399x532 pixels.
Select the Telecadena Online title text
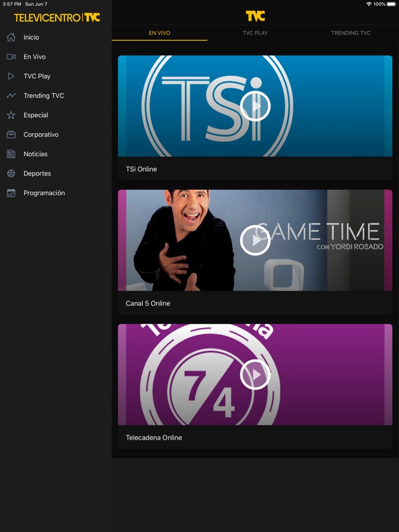(x=154, y=438)
